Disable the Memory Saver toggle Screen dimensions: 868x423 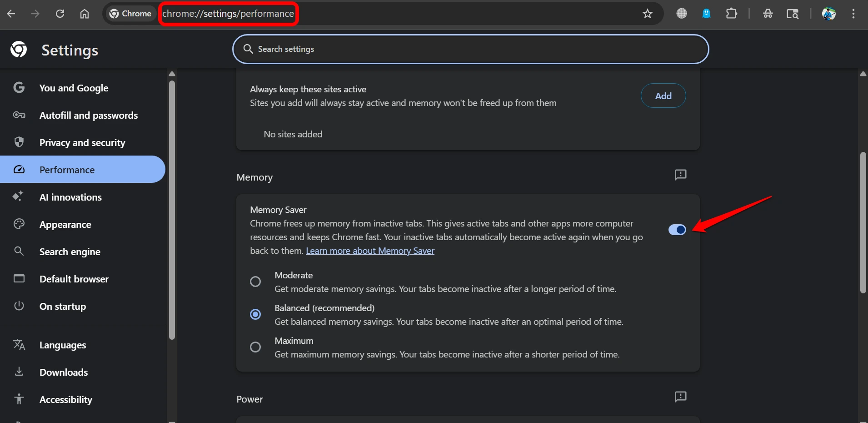coord(677,230)
